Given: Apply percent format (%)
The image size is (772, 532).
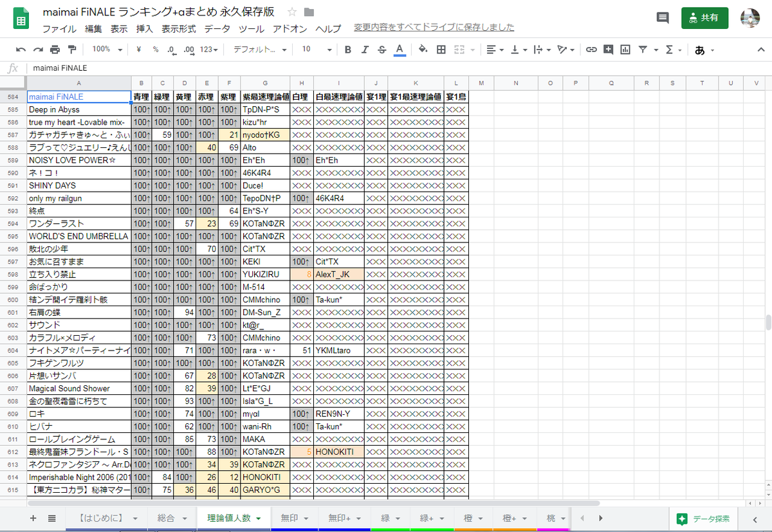Looking at the screenshot, I should (156, 50).
